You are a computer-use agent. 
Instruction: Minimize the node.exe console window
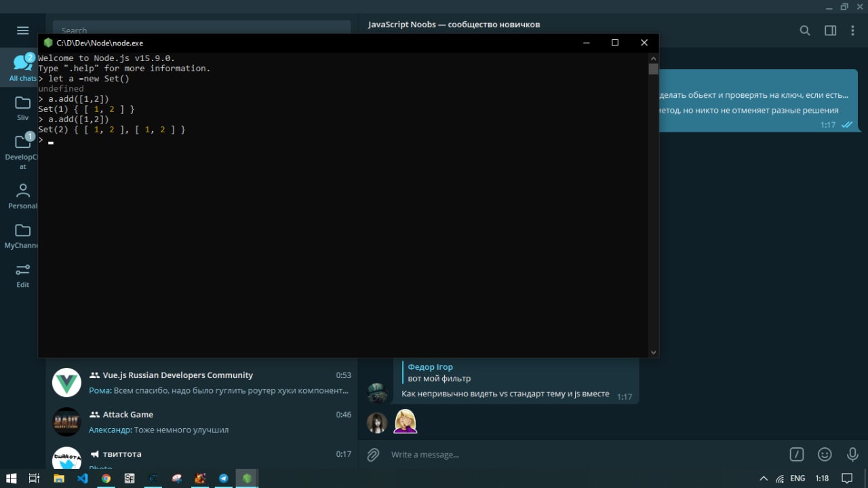pyautogui.click(x=586, y=43)
